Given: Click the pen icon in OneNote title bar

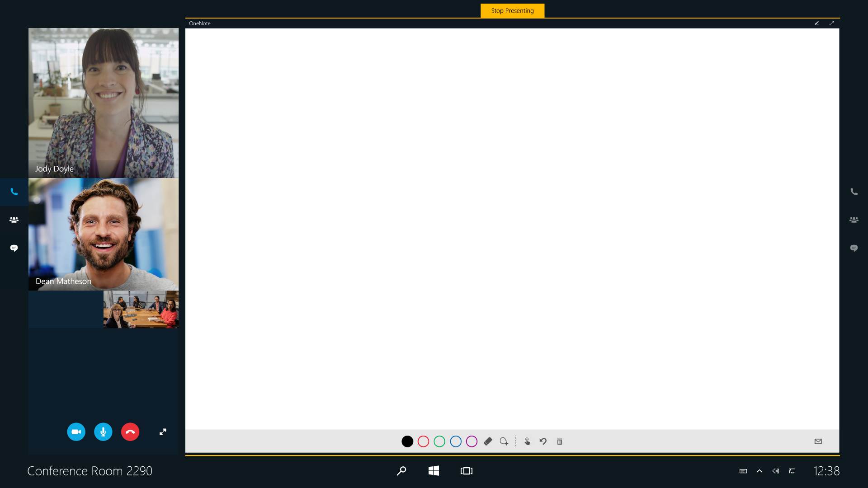Looking at the screenshot, I should click(817, 23).
